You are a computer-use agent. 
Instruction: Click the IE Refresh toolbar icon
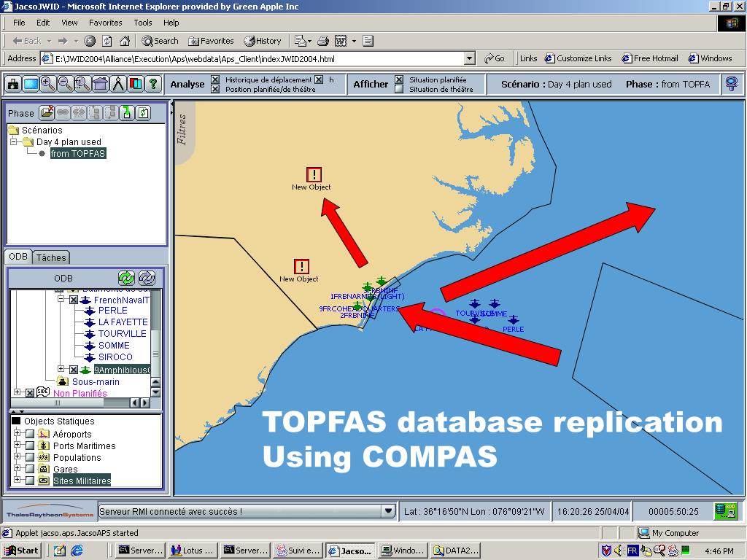coord(107,41)
